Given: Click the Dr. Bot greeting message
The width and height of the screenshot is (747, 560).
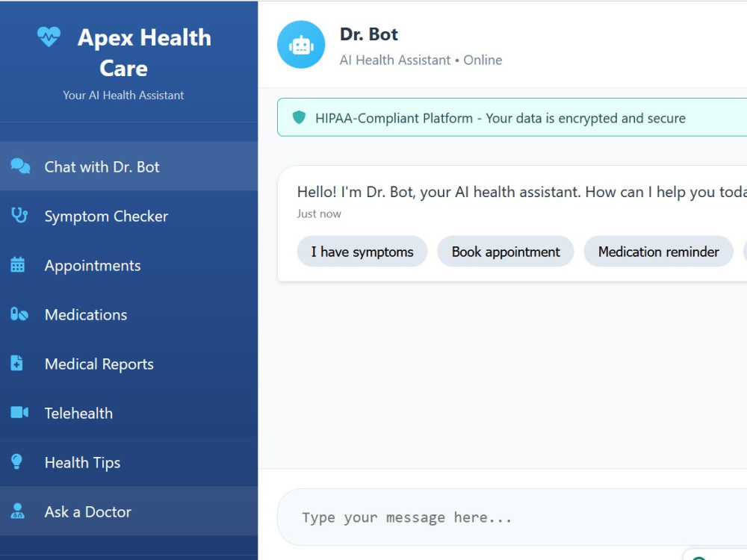Looking at the screenshot, I should pyautogui.click(x=522, y=192).
